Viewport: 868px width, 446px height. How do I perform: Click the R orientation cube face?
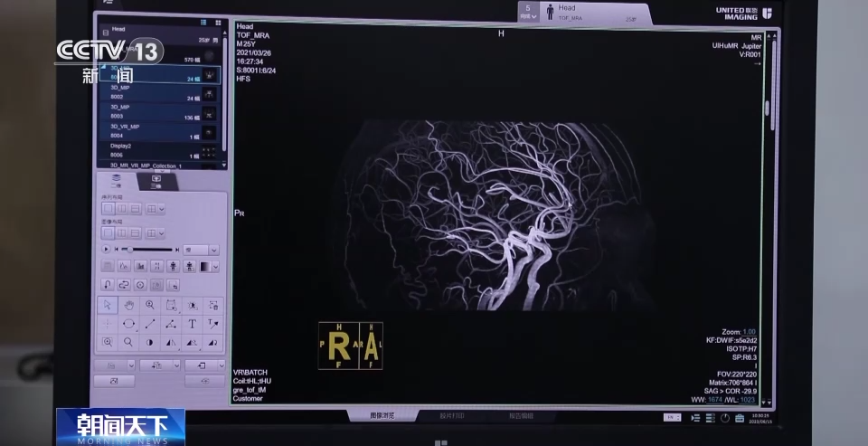click(x=338, y=346)
